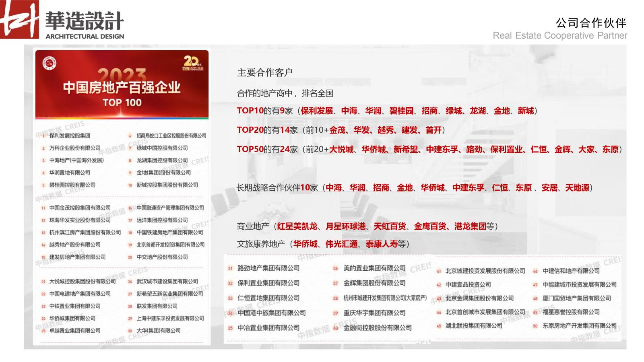644x362 pixels.
Task: Click '安居' in strategic partner line
Action: click(x=549, y=187)
